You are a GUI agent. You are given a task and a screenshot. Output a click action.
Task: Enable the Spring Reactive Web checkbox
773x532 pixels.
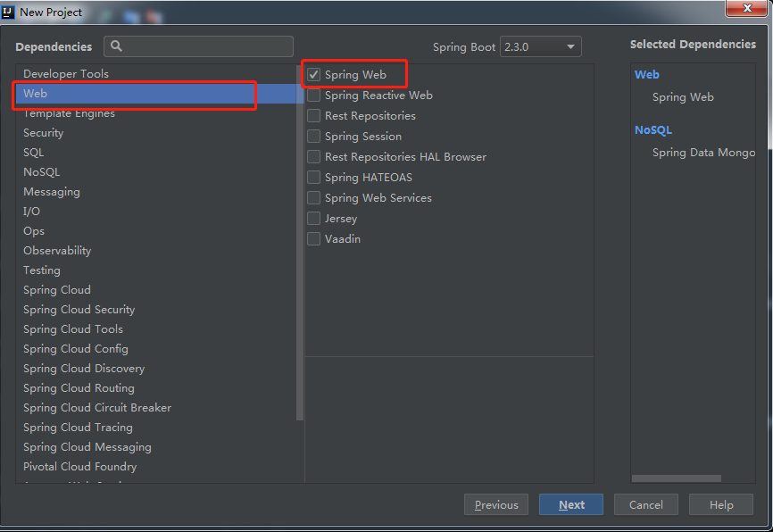[x=314, y=96]
